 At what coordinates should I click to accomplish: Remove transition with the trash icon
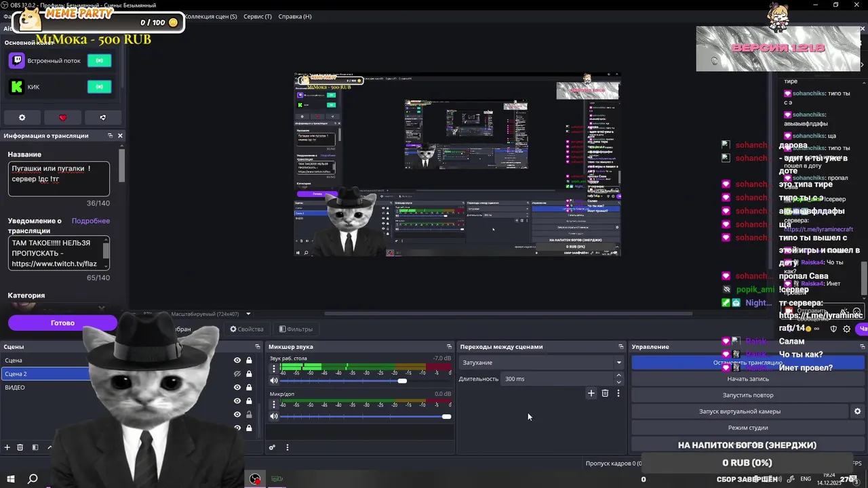click(605, 393)
